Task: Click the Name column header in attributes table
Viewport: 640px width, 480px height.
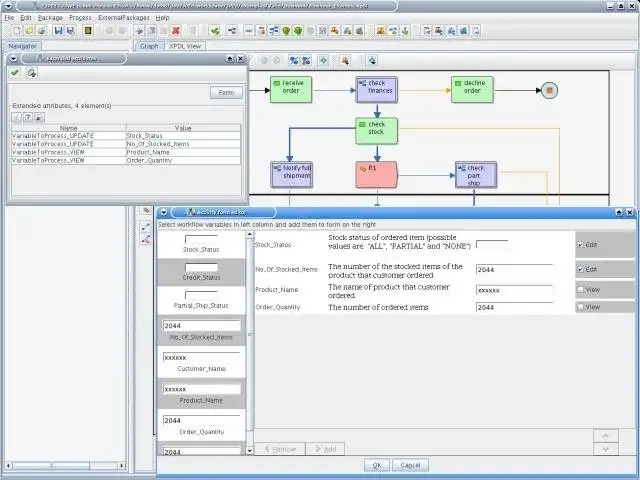Action: click(x=69, y=128)
